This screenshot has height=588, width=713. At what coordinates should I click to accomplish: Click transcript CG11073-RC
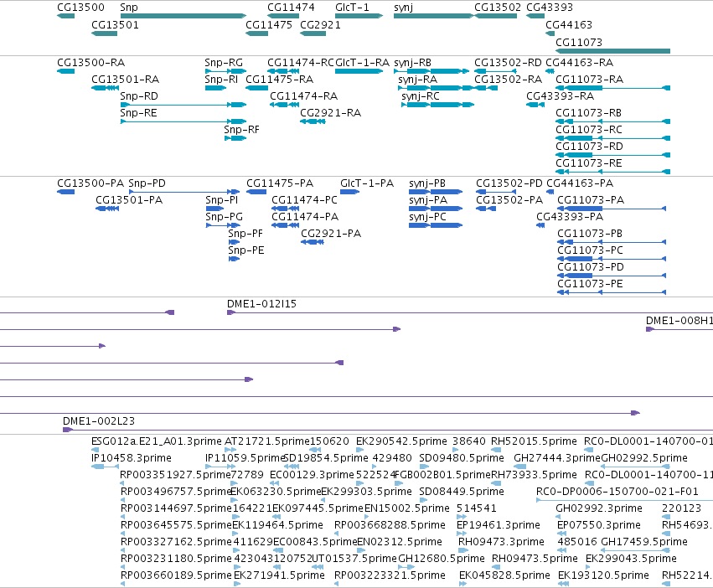coord(613,138)
